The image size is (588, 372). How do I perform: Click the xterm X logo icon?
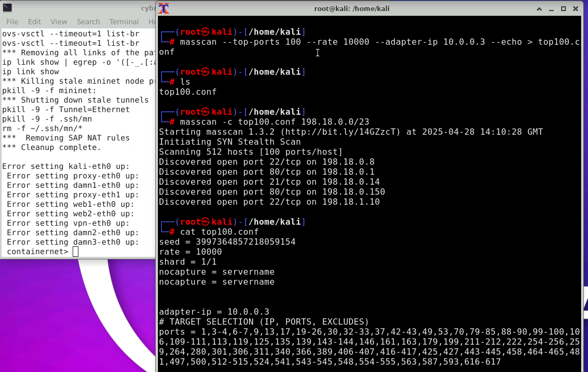164,8
